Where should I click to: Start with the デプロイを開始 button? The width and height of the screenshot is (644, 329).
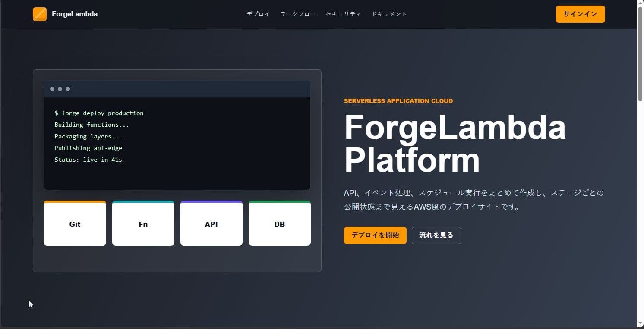(x=375, y=235)
